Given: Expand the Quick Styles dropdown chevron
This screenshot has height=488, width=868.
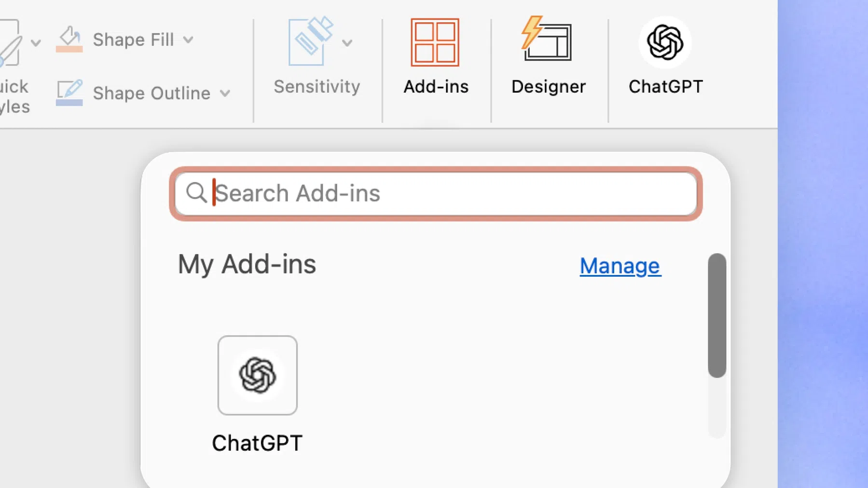Looking at the screenshot, I should (35, 43).
